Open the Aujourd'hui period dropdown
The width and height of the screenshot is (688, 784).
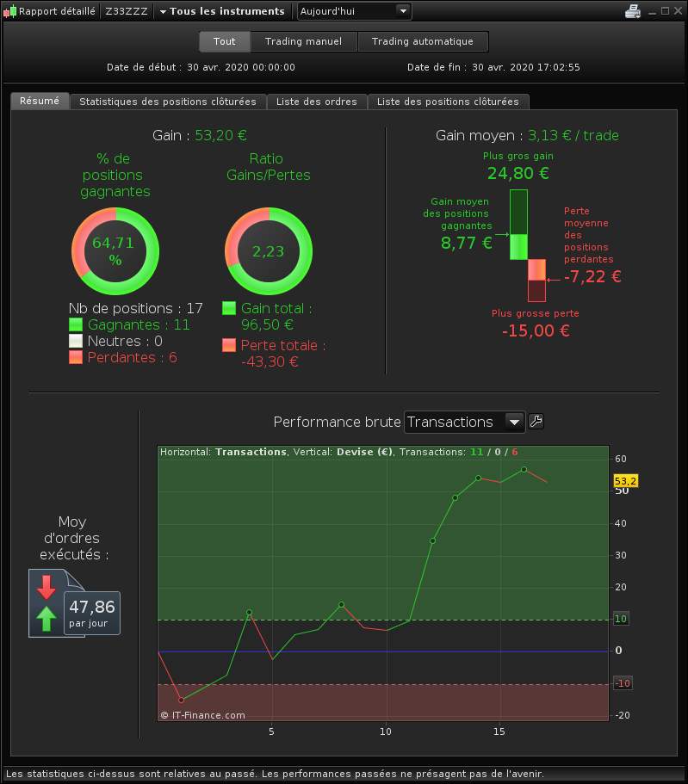pyautogui.click(x=354, y=11)
